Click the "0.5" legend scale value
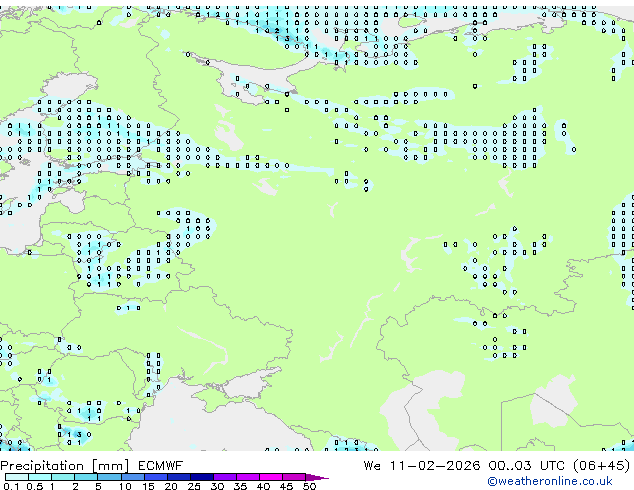The width and height of the screenshot is (634, 490). coord(35,486)
